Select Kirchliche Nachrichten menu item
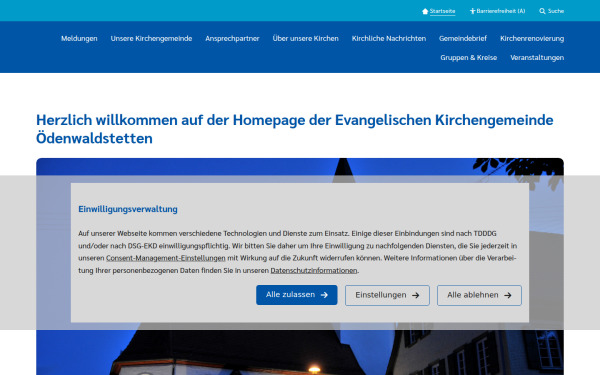The image size is (600, 375). (x=389, y=39)
